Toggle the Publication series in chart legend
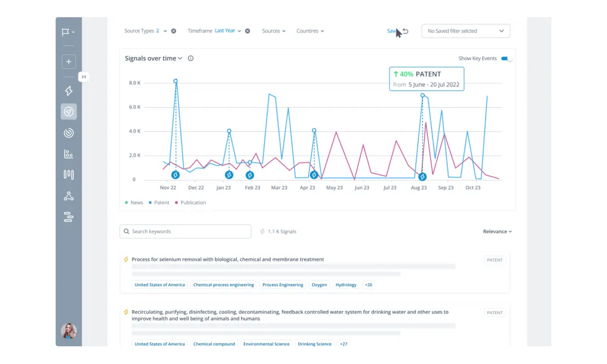Screen dimensions: 607x364 click(x=190, y=202)
